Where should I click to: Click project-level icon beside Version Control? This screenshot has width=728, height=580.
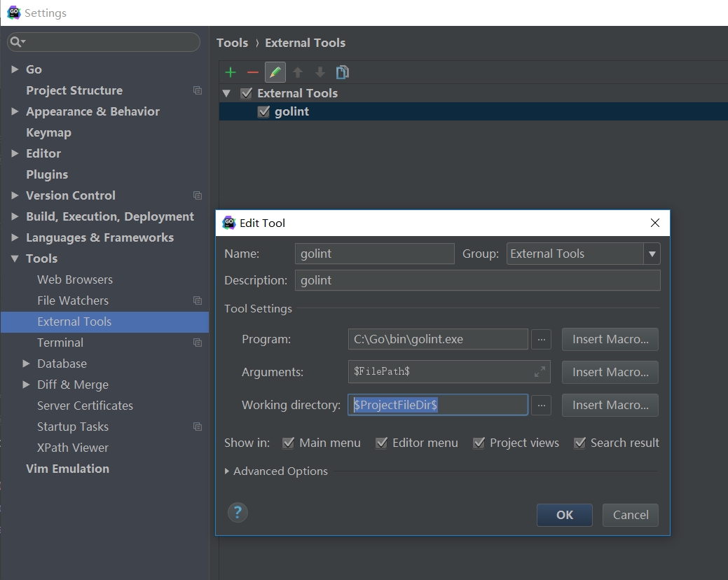198,195
